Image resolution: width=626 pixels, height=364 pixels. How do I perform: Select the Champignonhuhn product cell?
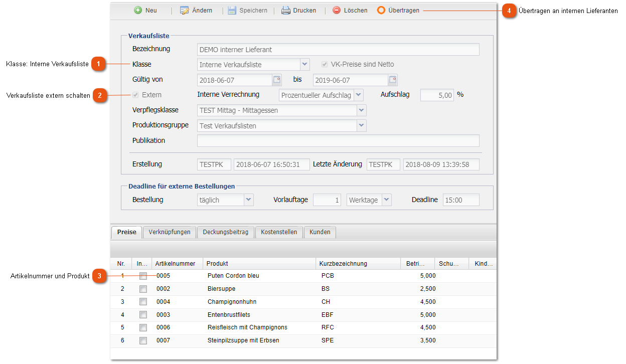(x=232, y=302)
